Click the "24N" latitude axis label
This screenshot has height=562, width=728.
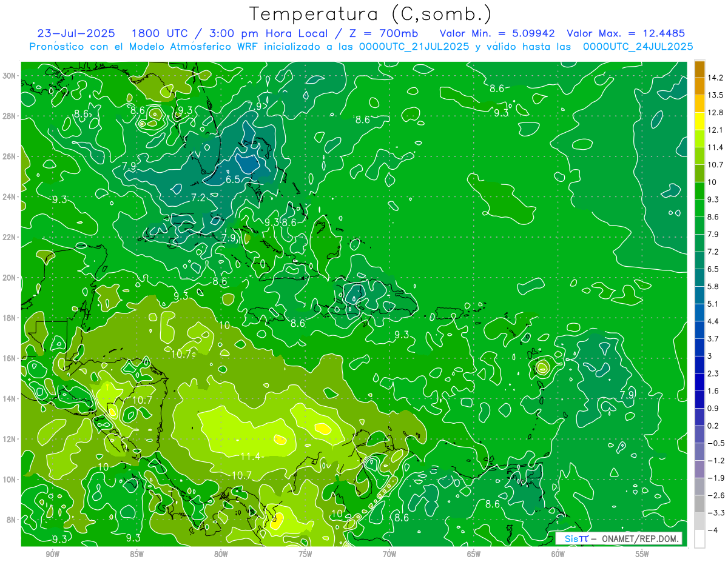click(9, 197)
